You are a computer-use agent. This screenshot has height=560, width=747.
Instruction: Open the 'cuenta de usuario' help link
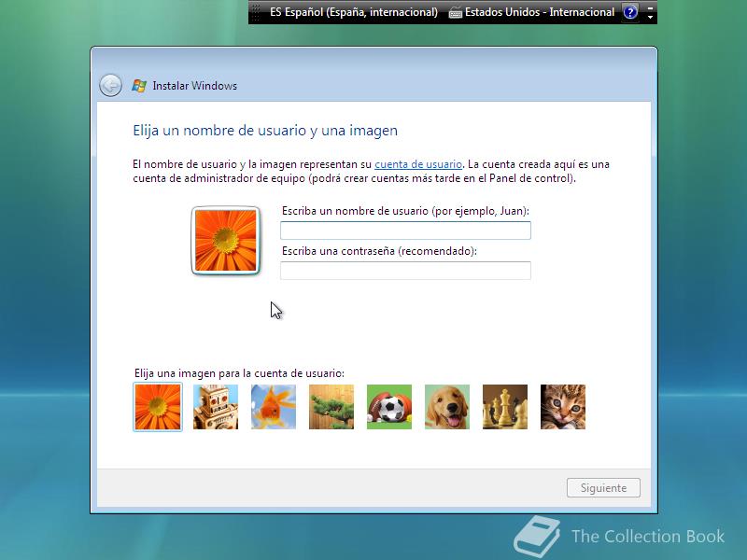[x=418, y=164]
